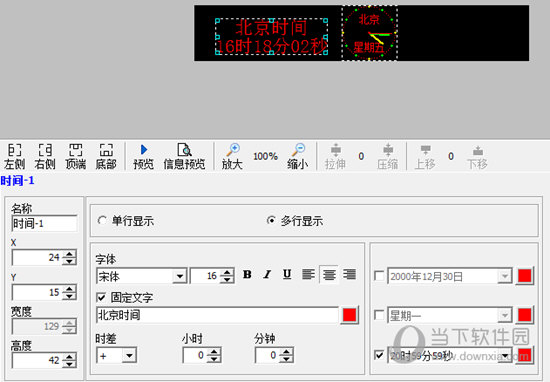Start the preview (预览) playback

click(143, 156)
